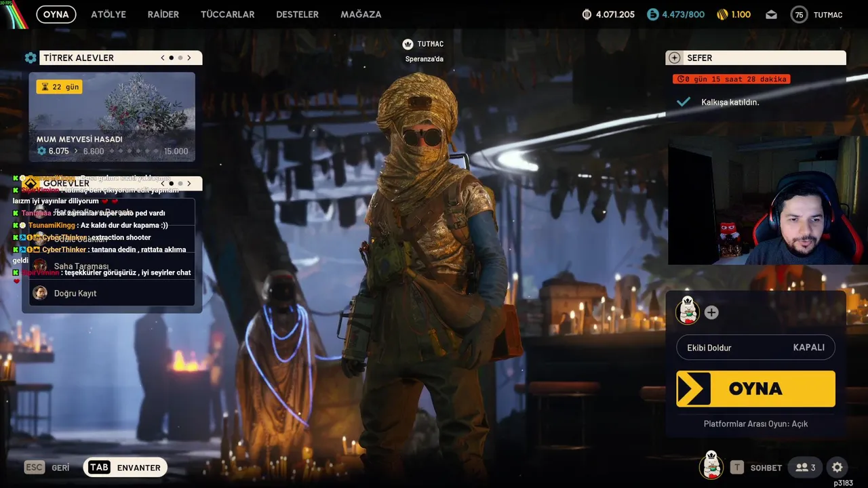Select first page dot in TİTREK ALEVLER
868x488 pixels.
pyautogui.click(x=171, y=58)
